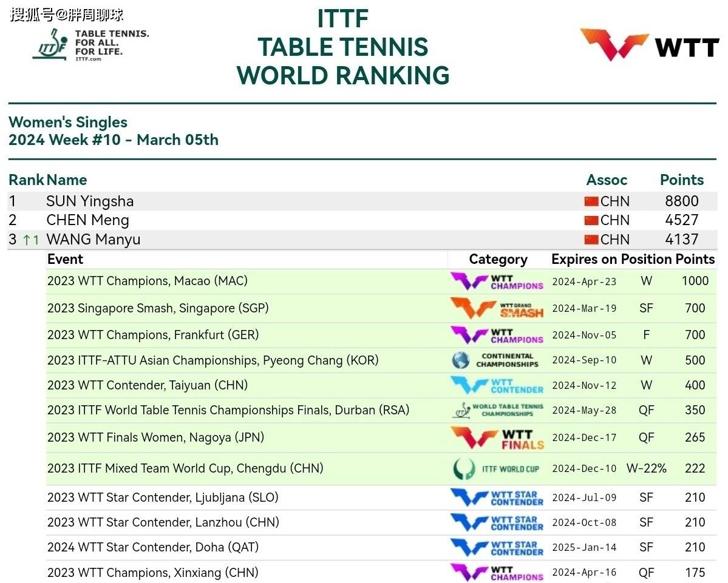The width and height of the screenshot is (728, 583).
Task: Open SUN Yingsha player name
Action: (90, 201)
